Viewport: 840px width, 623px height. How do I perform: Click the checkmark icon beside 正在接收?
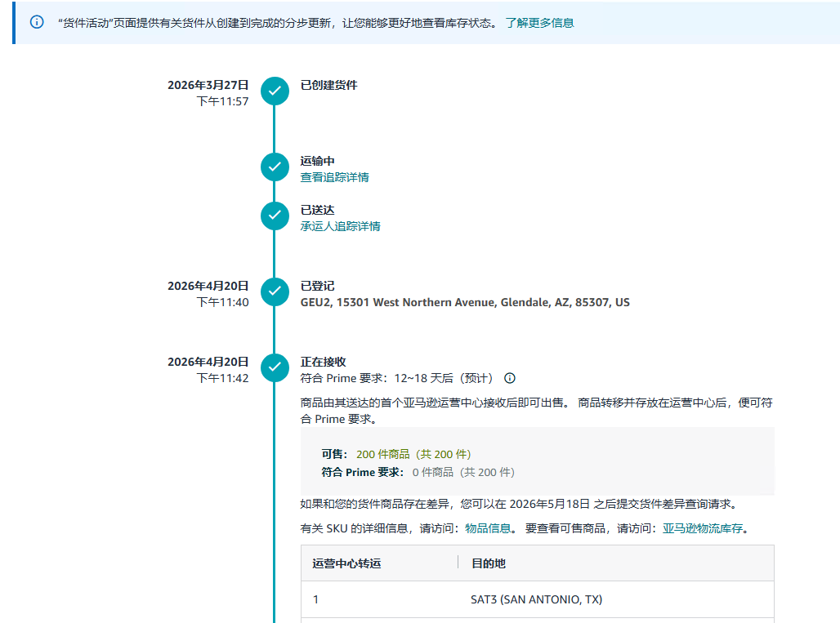(x=275, y=368)
